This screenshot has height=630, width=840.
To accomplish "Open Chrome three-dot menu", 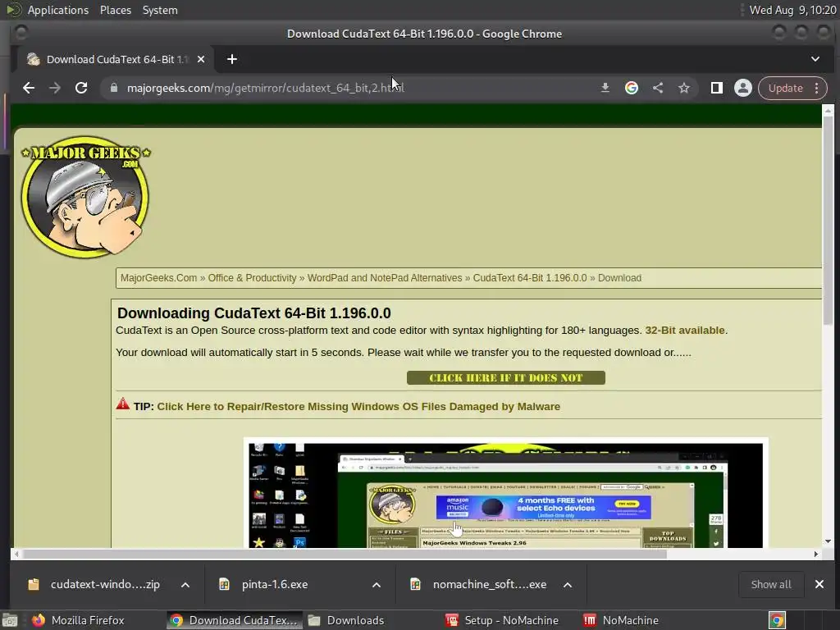I will click(x=816, y=88).
